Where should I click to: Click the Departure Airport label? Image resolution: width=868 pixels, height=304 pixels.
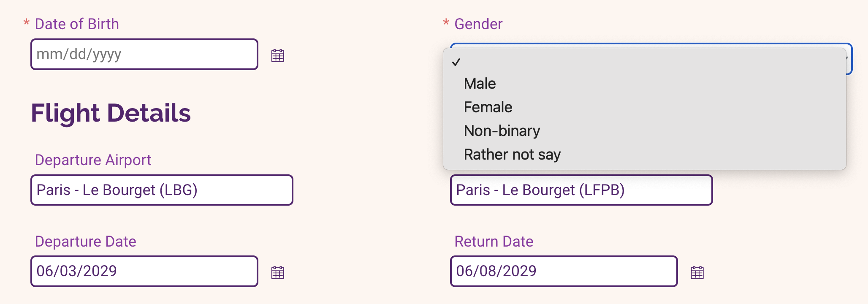pos(93,160)
